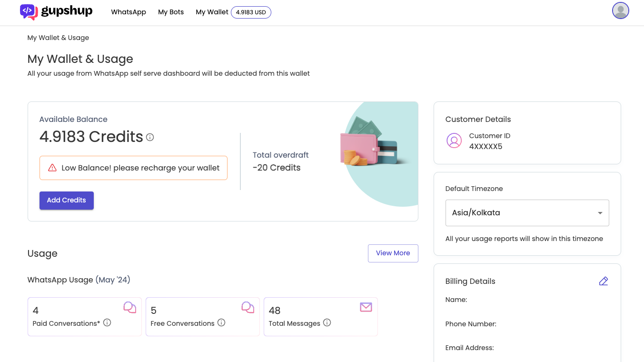The image size is (644, 362).
Task: Click the 'Name:' billing field label
Action: pos(456,300)
